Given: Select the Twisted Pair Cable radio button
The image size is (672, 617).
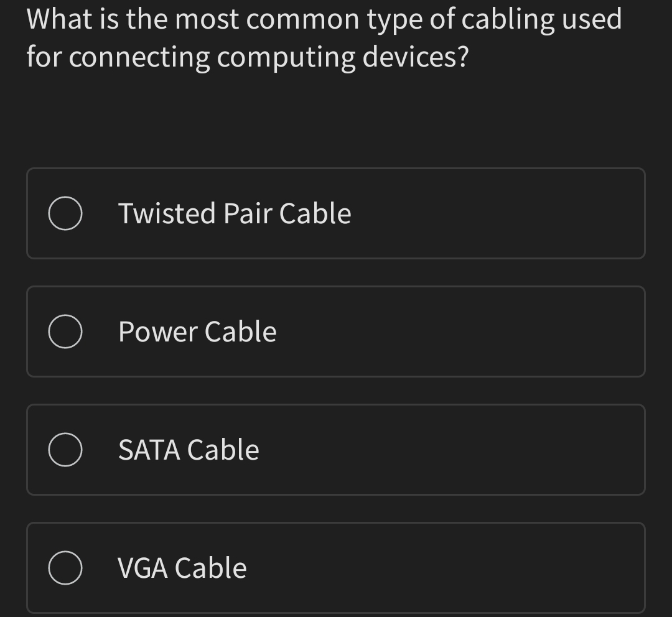Looking at the screenshot, I should click(65, 213).
